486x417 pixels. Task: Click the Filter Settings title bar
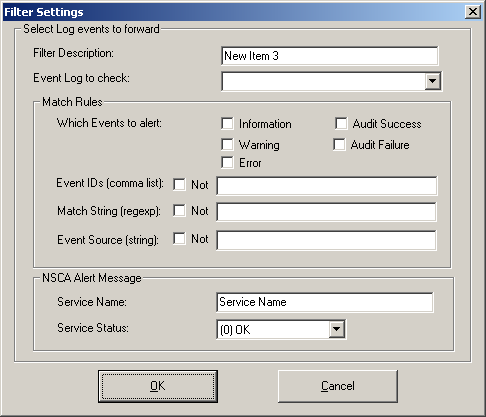(x=233, y=12)
